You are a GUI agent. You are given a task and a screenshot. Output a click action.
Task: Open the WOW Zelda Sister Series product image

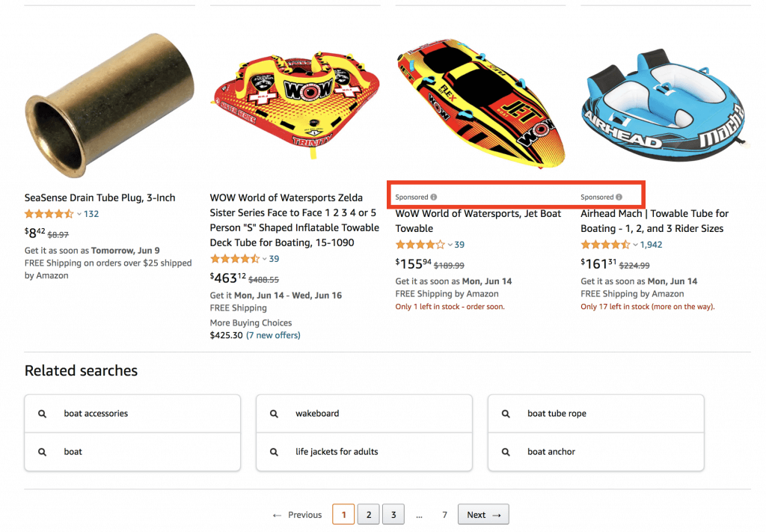tap(295, 97)
